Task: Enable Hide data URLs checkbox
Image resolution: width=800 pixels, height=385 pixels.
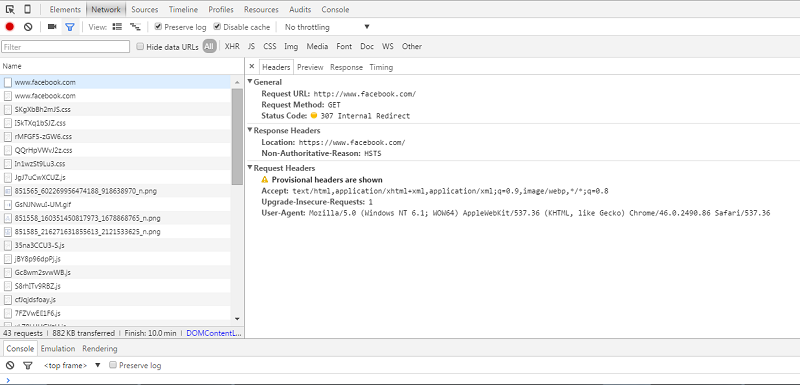Action: coord(140,46)
